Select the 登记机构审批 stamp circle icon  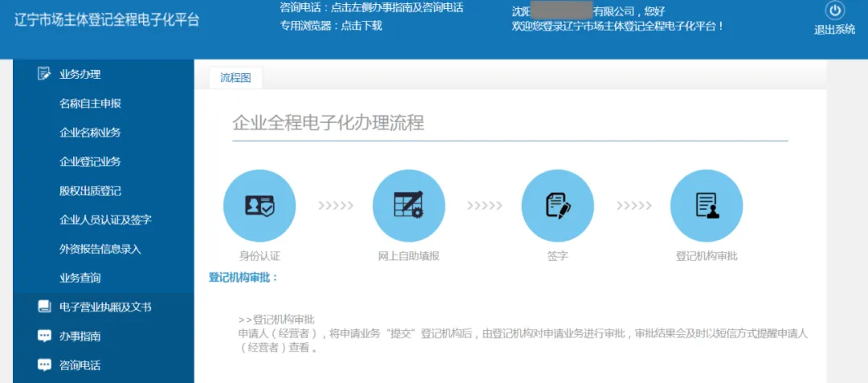point(706,206)
